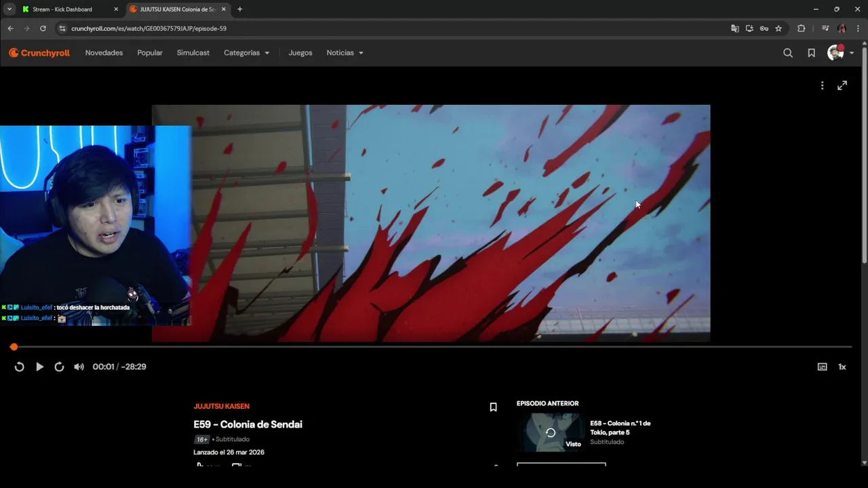Open the Simulcast page
868x488 pixels.
[x=193, y=53]
